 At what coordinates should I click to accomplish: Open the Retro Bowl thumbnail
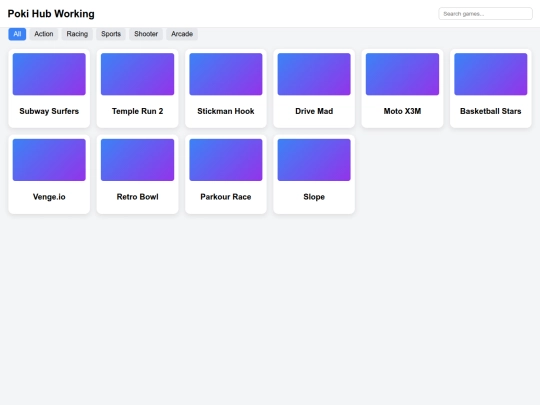coord(137,160)
